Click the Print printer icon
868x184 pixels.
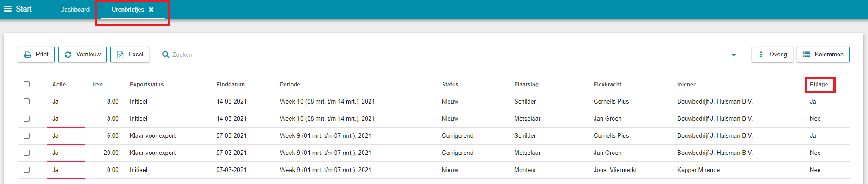tap(28, 55)
